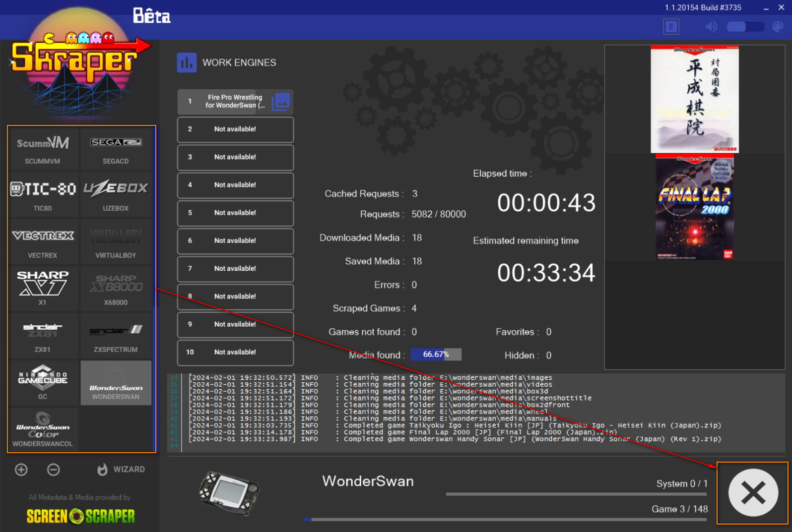Click the Work Engines bar-chart icon
Screen dimensions: 792x532
click(187, 63)
